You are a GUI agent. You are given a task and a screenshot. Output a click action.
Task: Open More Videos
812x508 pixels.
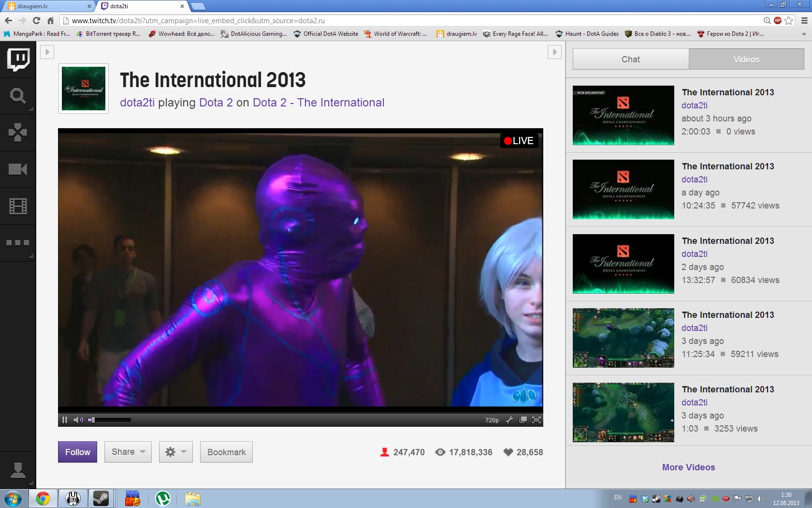(688, 467)
